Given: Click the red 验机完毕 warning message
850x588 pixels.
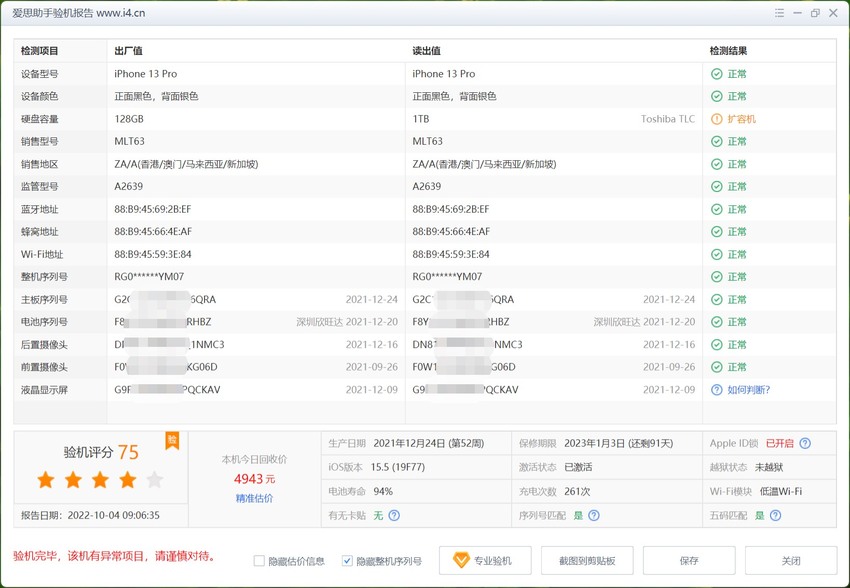Looking at the screenshot, I should click(114, 556).
